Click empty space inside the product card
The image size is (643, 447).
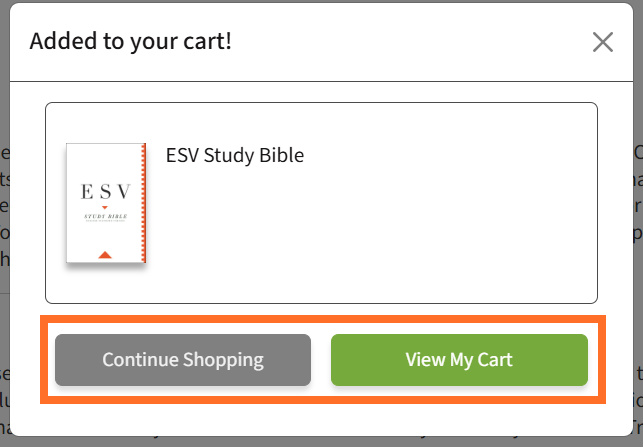click(x=400, y=240)
